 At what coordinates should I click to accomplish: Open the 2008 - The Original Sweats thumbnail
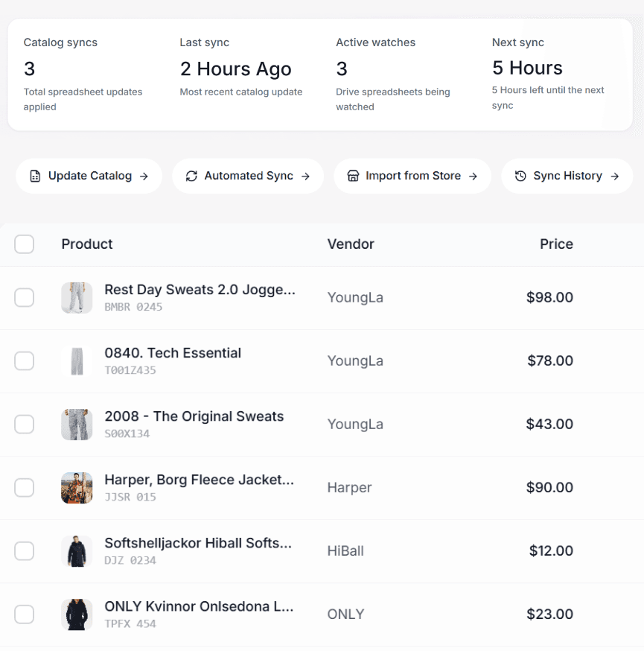(76, 424)
